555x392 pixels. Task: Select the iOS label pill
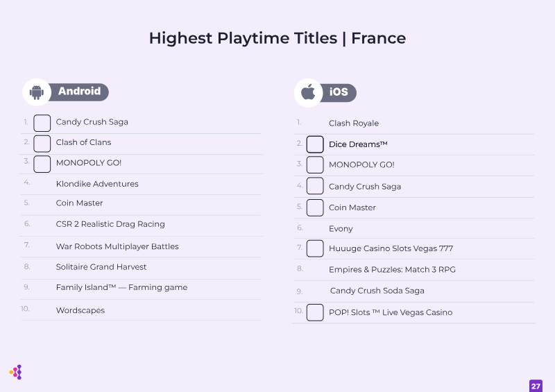(x=339, y=92)
